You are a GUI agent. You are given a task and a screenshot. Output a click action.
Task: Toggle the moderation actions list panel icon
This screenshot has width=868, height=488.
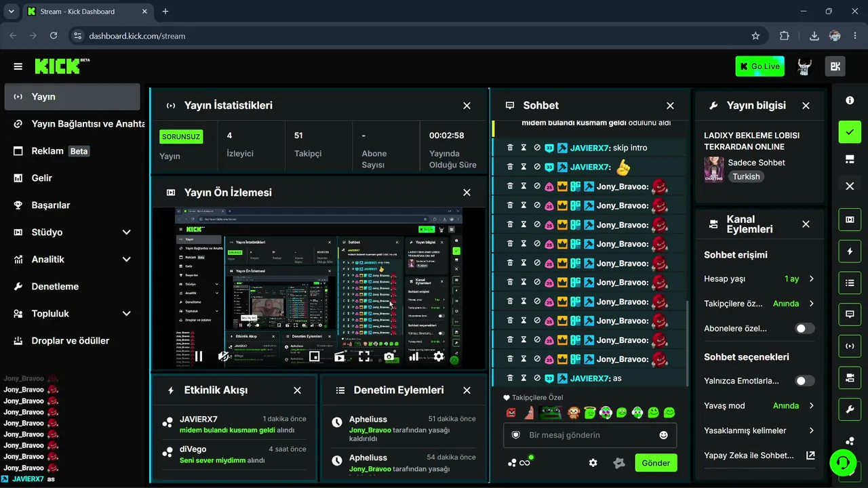850,283
